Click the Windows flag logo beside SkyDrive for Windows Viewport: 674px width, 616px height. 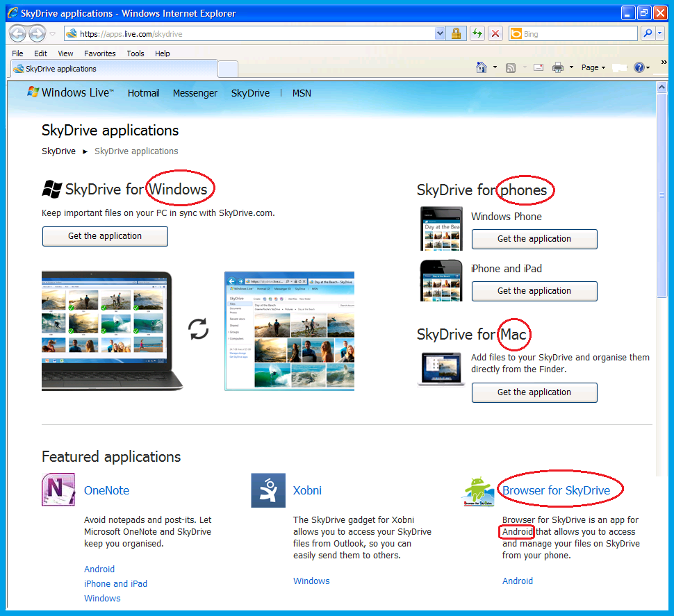click(x=52, y=189)
